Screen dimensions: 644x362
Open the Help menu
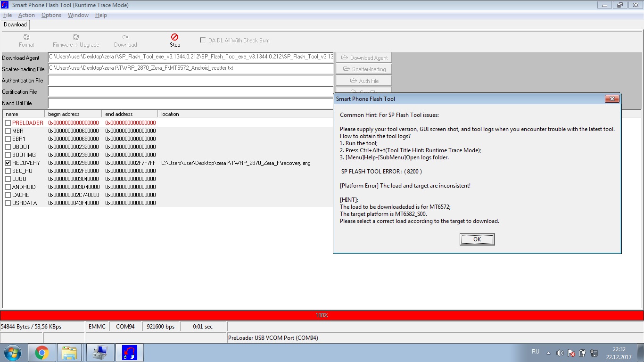tap(101, 15)
